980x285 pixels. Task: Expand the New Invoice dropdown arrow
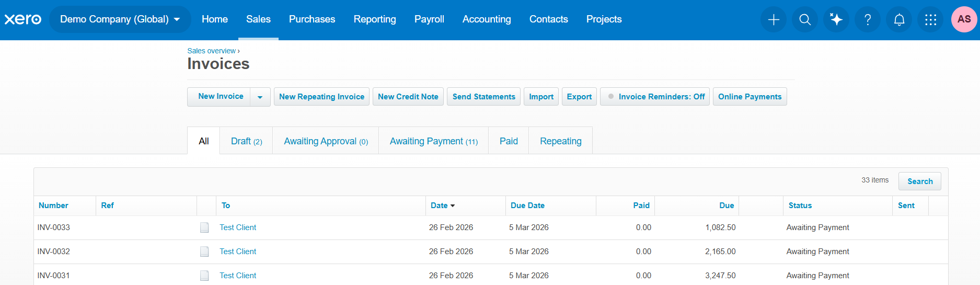(x=260, y=97)
